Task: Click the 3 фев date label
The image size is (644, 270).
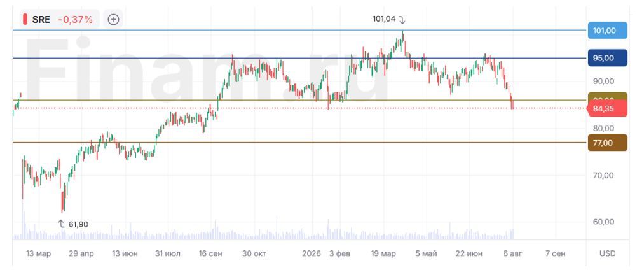Action: [x=339, y=253]
